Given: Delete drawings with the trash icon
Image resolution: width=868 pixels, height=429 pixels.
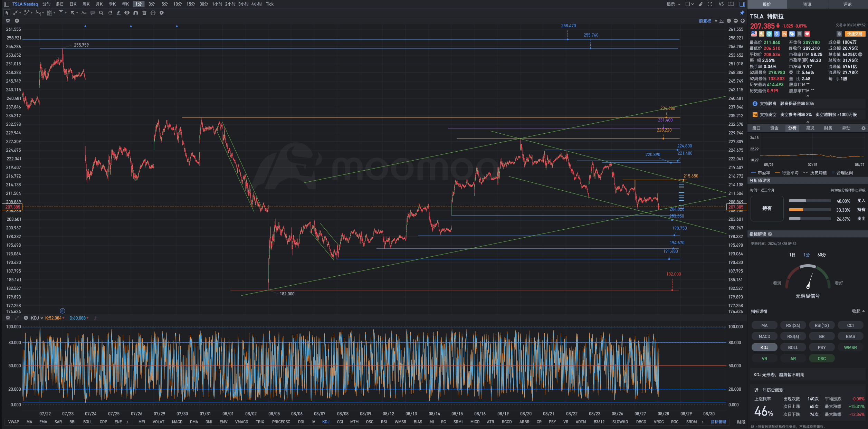Looking at the screenshot, I should (x=144, y=13).
